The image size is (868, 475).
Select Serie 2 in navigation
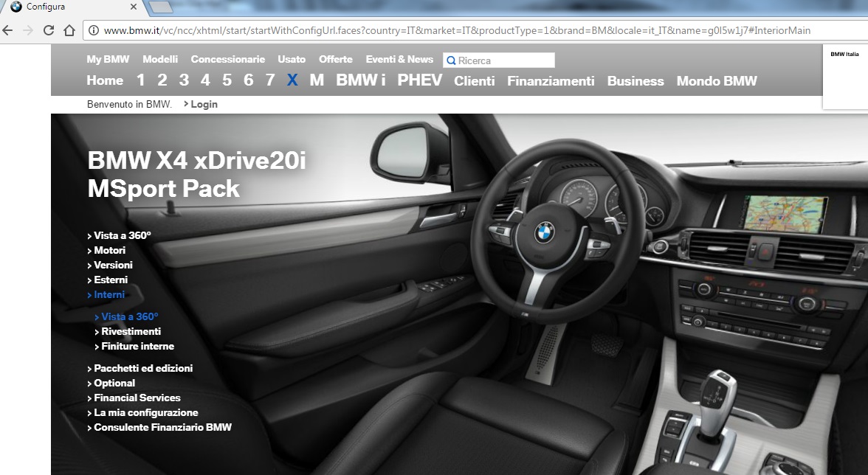click(x=162, y=80)
